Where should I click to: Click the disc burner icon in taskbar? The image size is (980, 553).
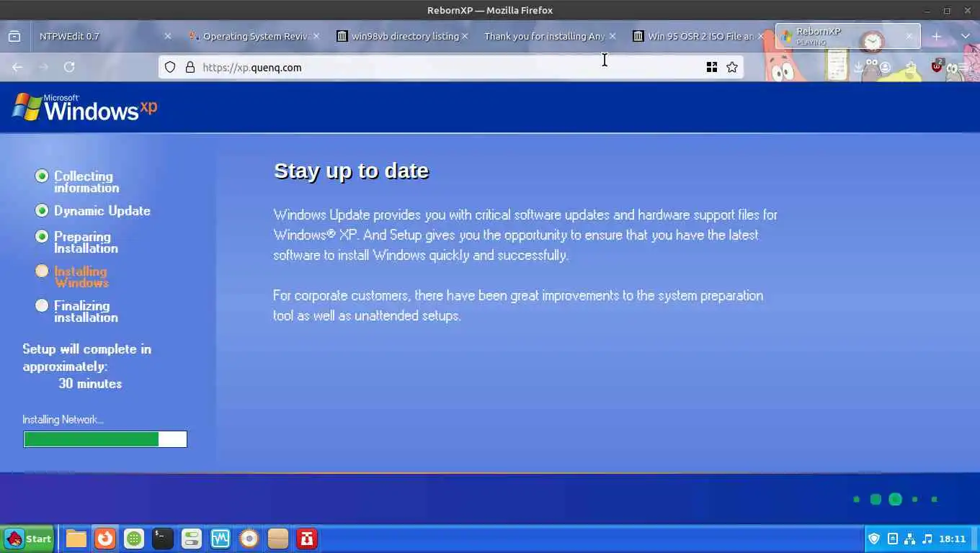tap(249, 539)
